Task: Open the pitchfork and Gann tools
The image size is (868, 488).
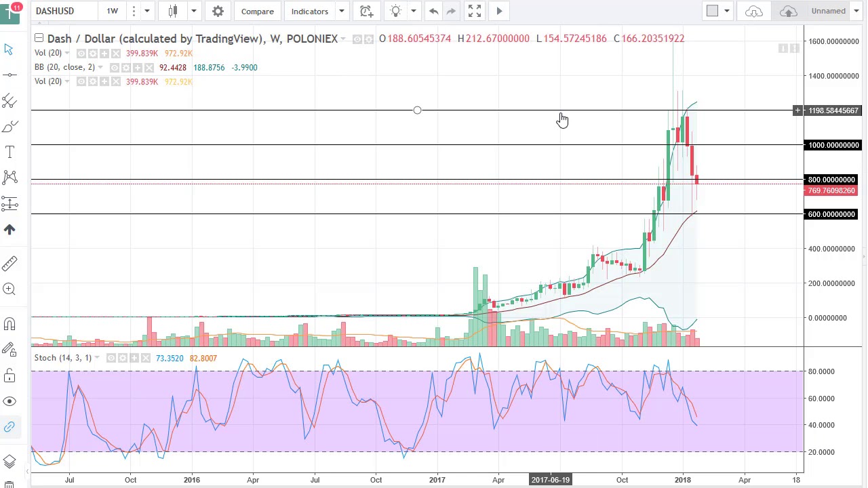Action: [x=9, y=100]
